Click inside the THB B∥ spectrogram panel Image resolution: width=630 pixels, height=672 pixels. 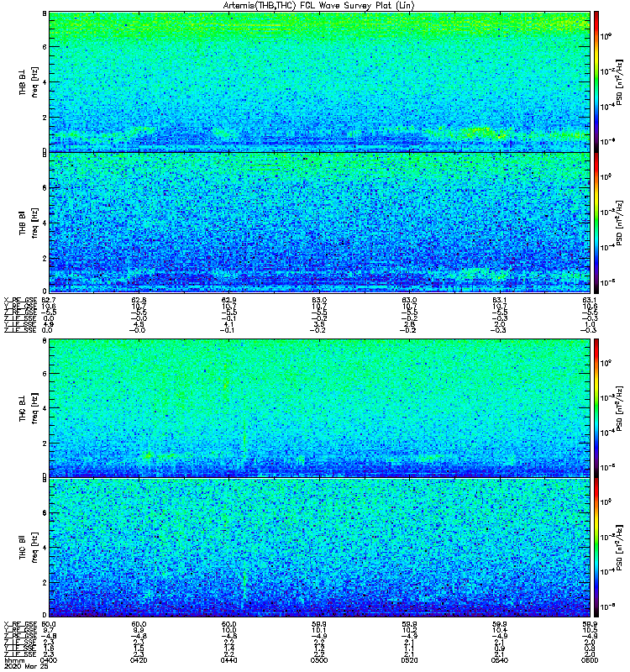click(x=319, y=223)
